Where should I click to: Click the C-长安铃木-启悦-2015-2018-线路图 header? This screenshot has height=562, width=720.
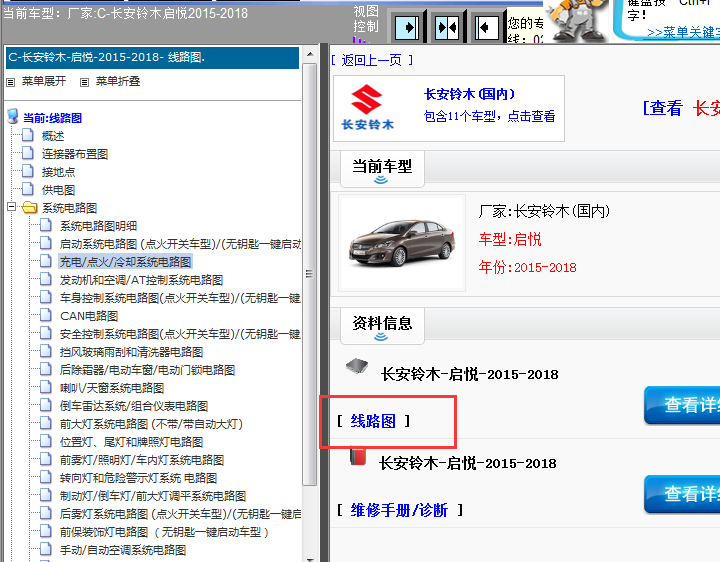152,57
